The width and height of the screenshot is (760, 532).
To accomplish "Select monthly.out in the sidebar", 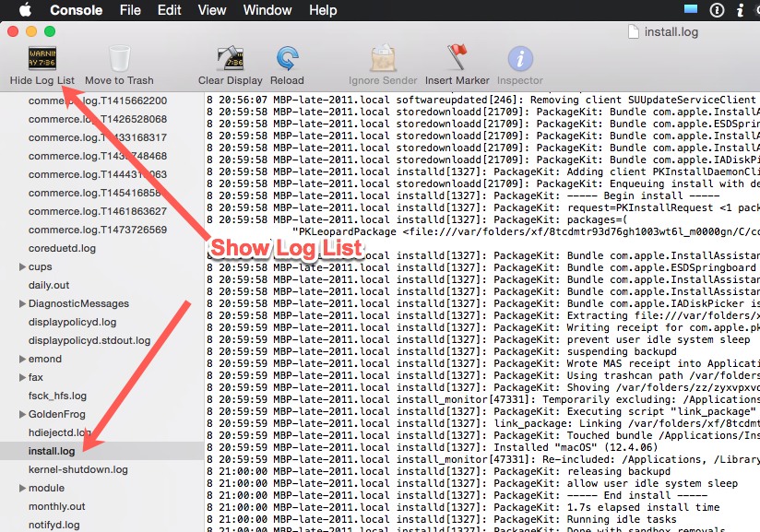I will pyautogui.click(x=56, y=506).
